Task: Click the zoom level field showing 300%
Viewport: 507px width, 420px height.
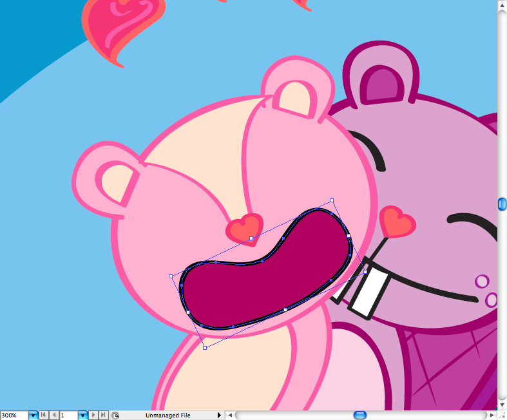Action: coord(14,415)
